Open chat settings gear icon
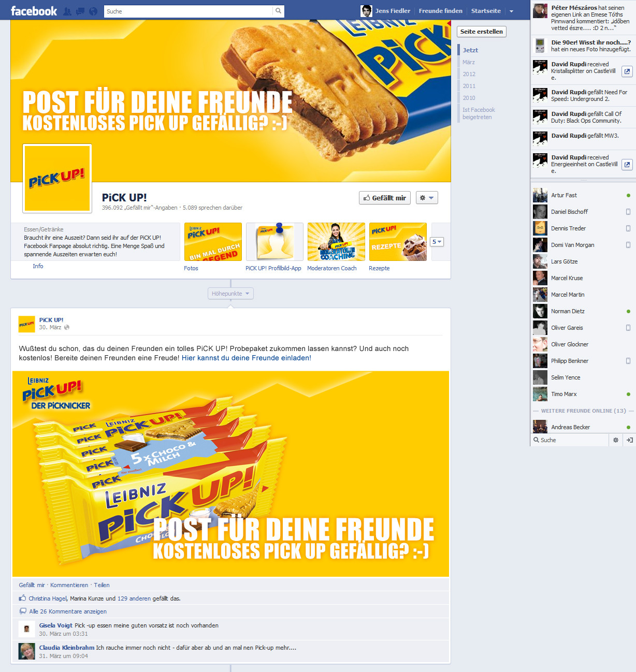Viewport: 636px width, 672px height. pyautogui.click(x=616, y=440)
